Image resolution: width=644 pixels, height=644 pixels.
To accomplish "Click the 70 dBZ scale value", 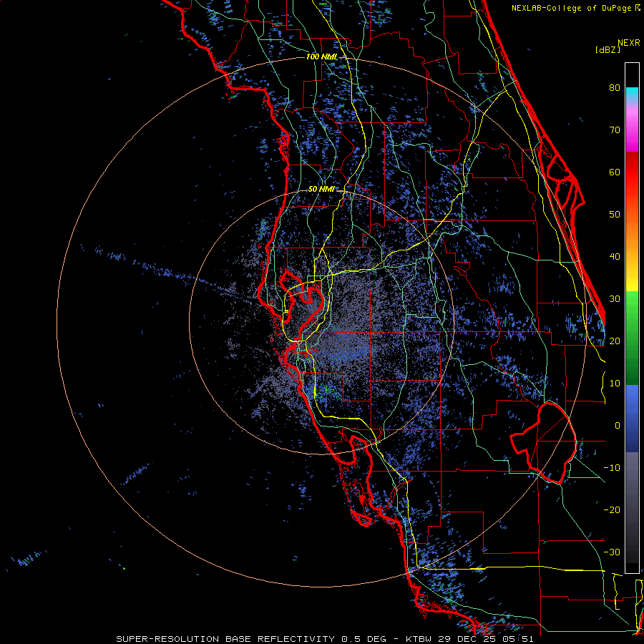I will coord(615,130).
